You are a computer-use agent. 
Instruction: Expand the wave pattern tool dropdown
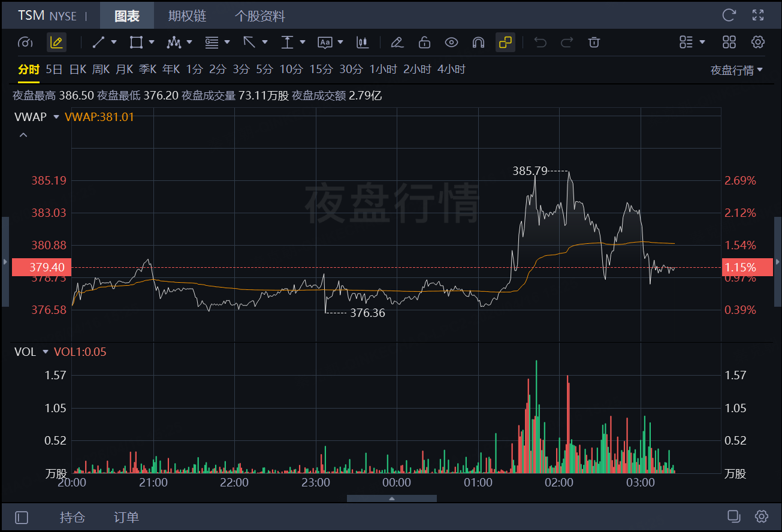pyautogui.click(x=189, y=43)
